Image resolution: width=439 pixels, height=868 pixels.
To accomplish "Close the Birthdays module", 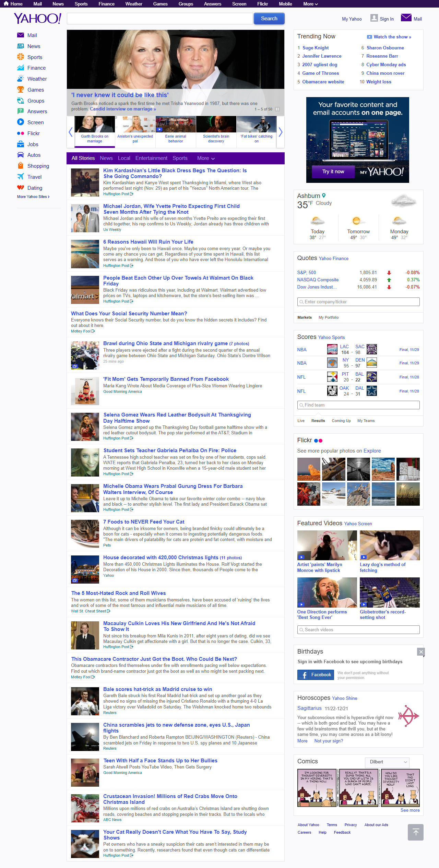I will pyautogui.click(x=421, y=652).
